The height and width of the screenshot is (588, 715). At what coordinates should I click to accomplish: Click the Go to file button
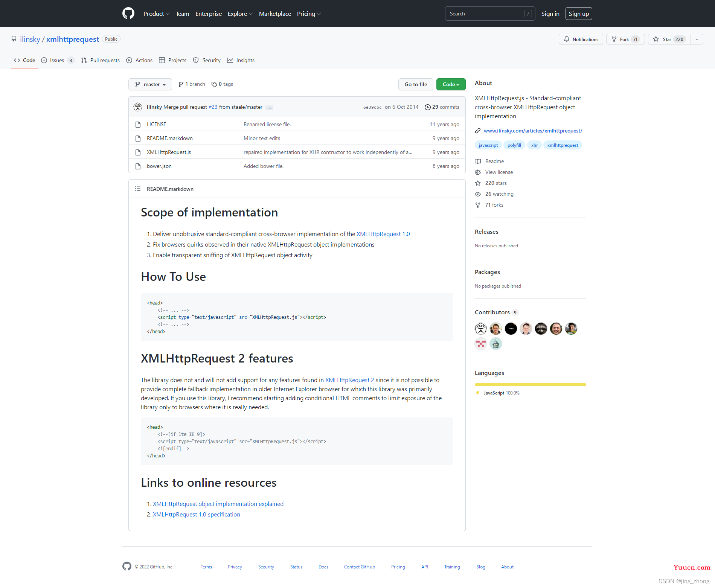pyautogui.click(x=416, y=84)
